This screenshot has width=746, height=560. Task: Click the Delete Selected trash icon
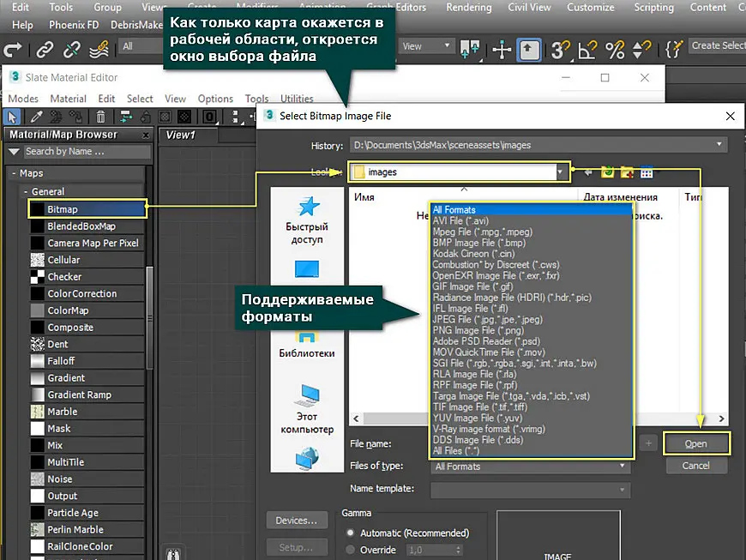point(100,116)
